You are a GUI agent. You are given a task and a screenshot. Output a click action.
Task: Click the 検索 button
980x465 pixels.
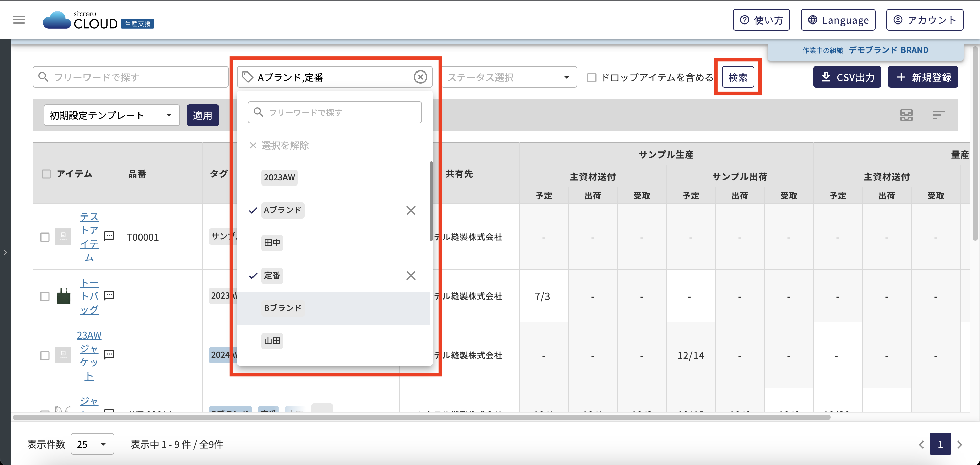point(738,77)
